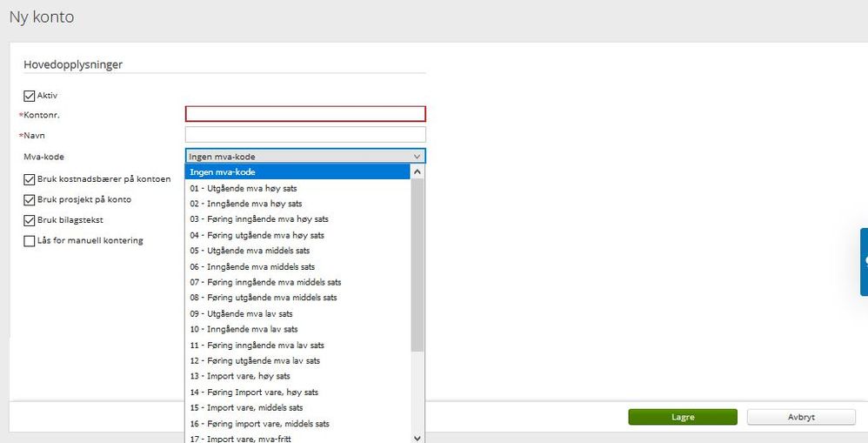Select 06 - Inngående mva middels sats

pos(297,267)
